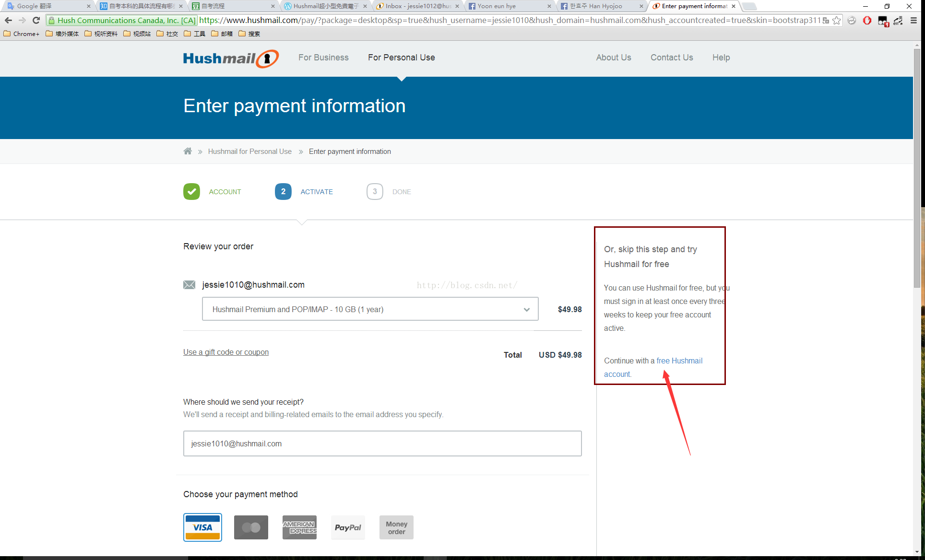Select MasterCard payment method
This screenshot has height=560, width=925.
coord(251,527)
